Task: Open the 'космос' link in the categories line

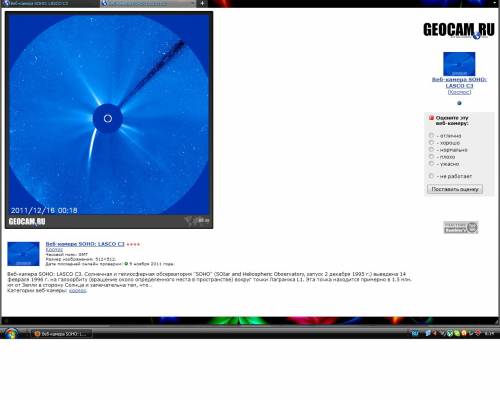Action: coord(78,291)
